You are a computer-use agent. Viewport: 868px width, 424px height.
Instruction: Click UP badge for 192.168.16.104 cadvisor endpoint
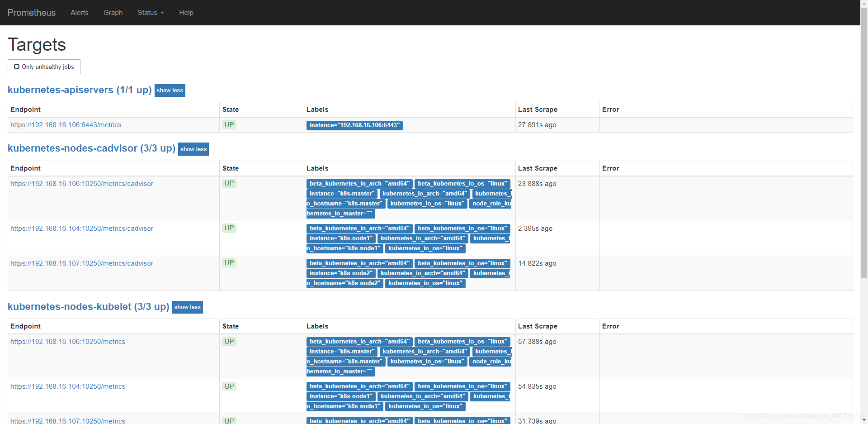point(229,228)
